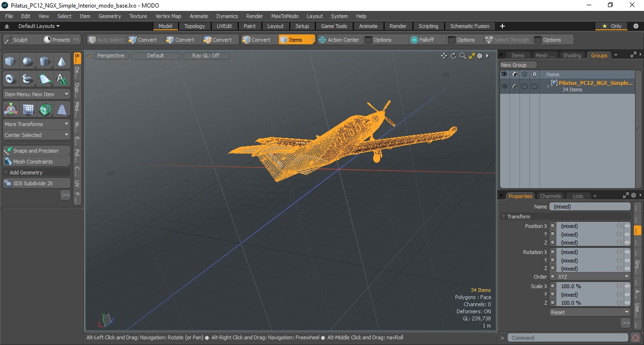Viewport: 644px width, 345px height.
Task: Open Default Layouts dropdown
Action: point(39,26)
